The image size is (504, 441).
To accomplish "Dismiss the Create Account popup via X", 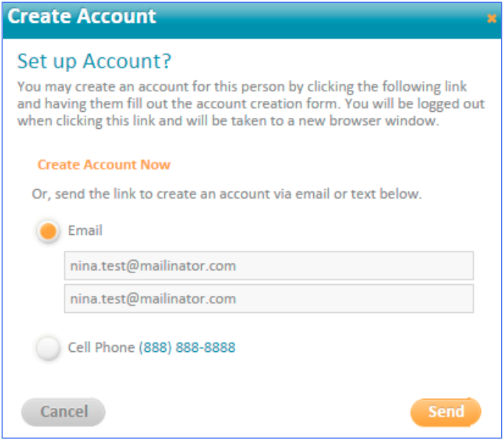I will pyautogui.click(x=491, y=18).
